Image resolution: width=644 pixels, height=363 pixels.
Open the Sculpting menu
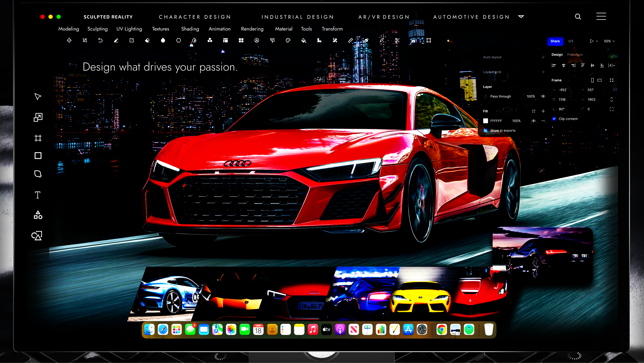click(98, 29)
